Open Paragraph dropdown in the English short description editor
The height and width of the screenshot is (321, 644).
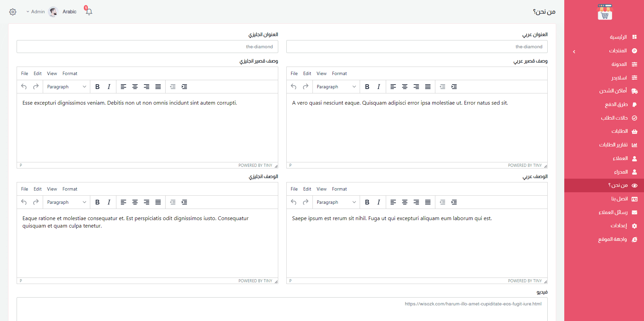(67, 87)
